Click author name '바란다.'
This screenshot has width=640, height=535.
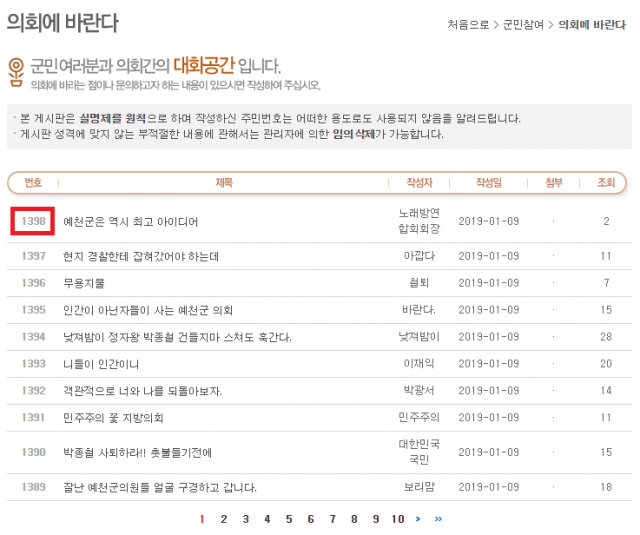click(x=419, y=310)
